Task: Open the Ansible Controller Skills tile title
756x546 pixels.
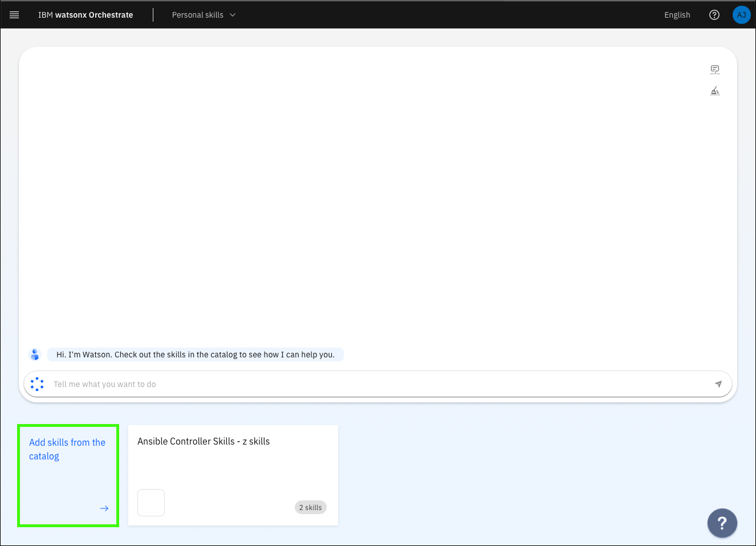Action: [x=204, y=441]
